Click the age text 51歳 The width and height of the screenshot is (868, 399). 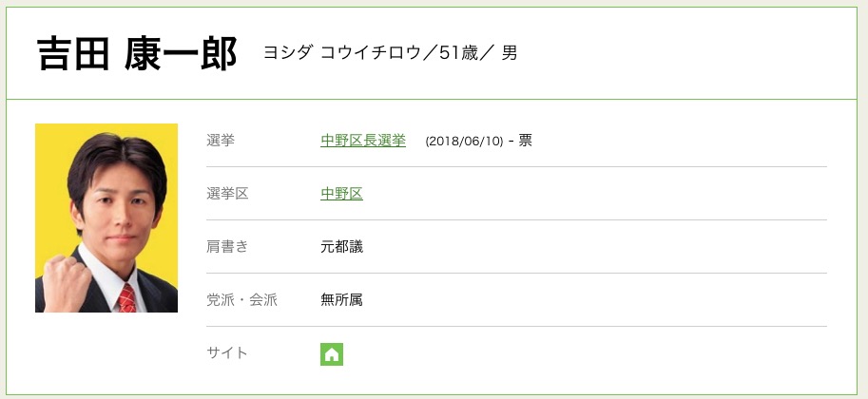[x=464, y=53]
